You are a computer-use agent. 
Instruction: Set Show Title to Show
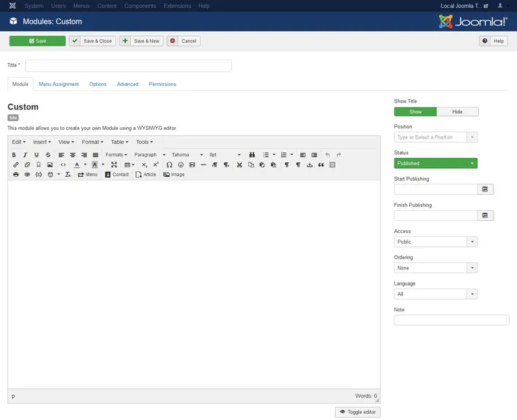tap(415, 112)
